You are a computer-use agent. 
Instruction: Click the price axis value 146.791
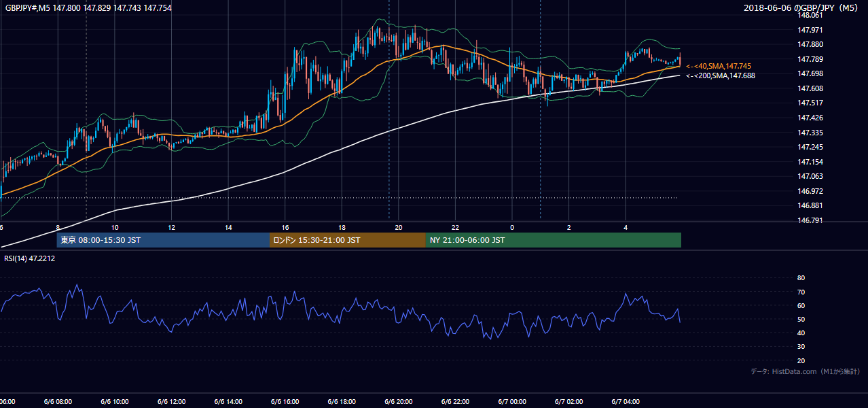click(810, 221)
